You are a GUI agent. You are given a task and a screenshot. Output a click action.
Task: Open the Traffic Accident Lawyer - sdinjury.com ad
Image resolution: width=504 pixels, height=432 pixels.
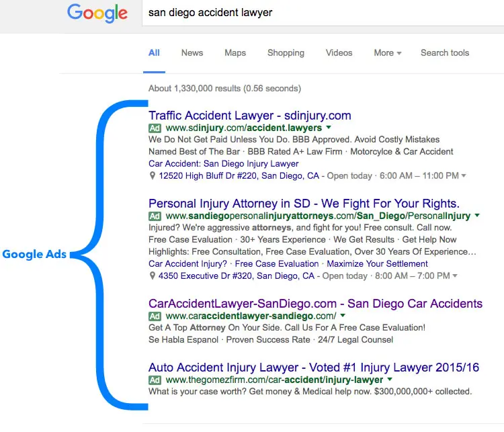(x=249, y=116)
